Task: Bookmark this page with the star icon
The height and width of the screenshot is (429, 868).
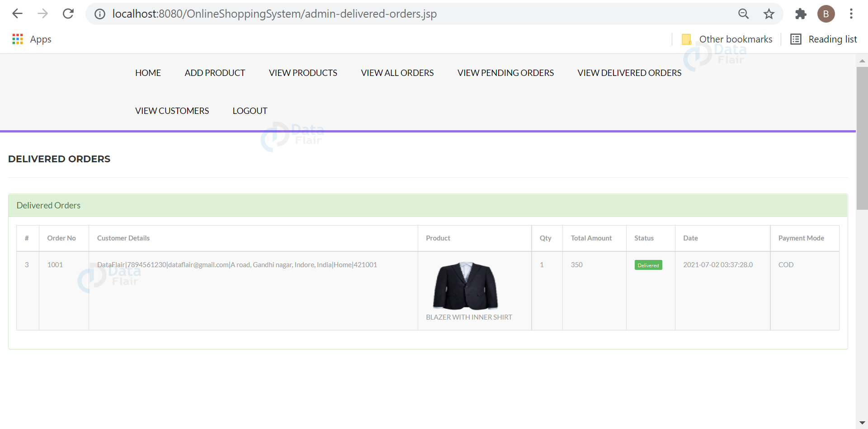Action: [769, 14]
